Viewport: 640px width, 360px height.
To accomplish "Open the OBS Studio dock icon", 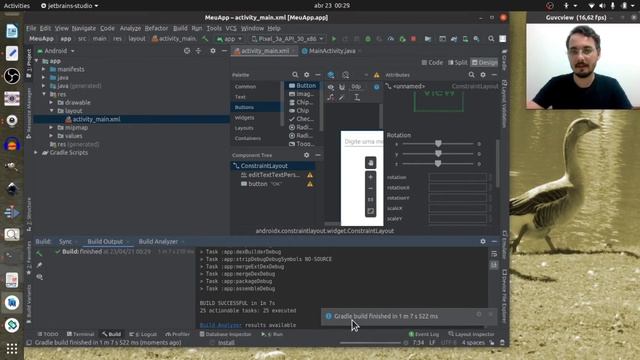I will (12, 76).
